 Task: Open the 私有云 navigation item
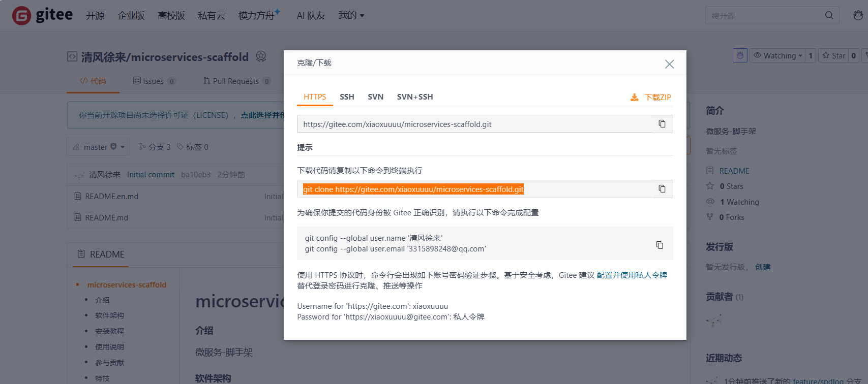[212, 16]
